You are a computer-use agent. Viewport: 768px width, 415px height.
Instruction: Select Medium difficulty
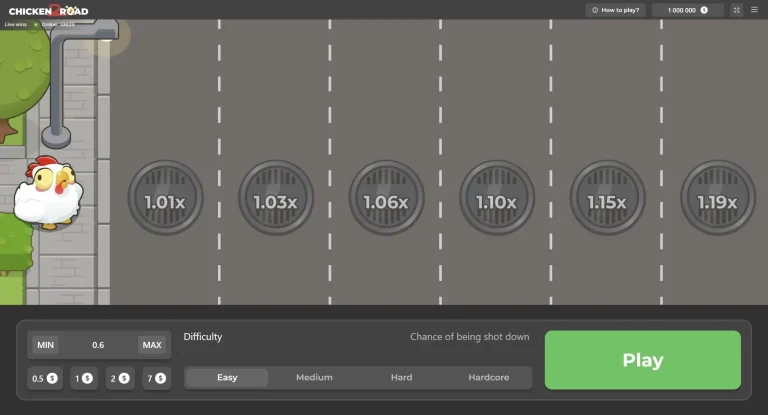(314, 377)
